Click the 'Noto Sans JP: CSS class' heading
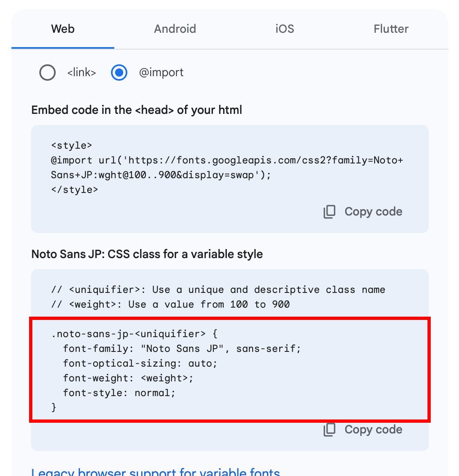459x476 pixels. [x=147, y=254]
